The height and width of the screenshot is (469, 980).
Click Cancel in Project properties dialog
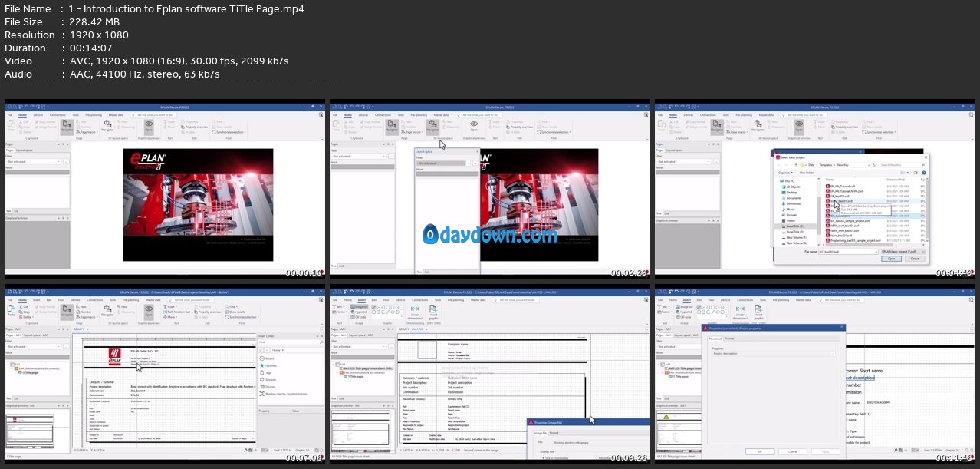pos(793,451)
